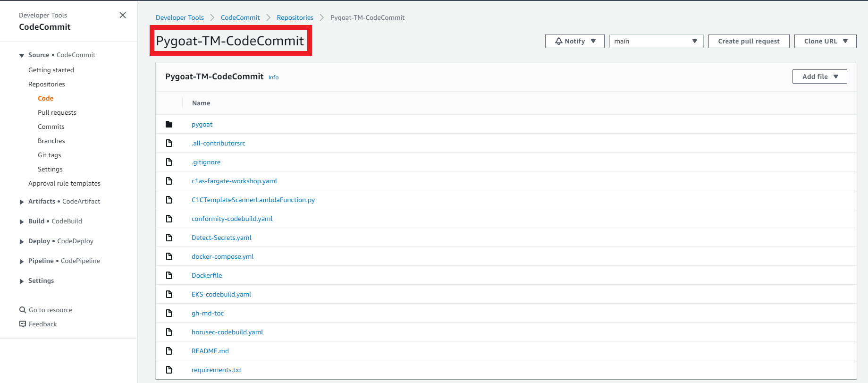Click file icon next to .all-contributorsrc
This screenshot has width=868, height=383.
point(169,143)
